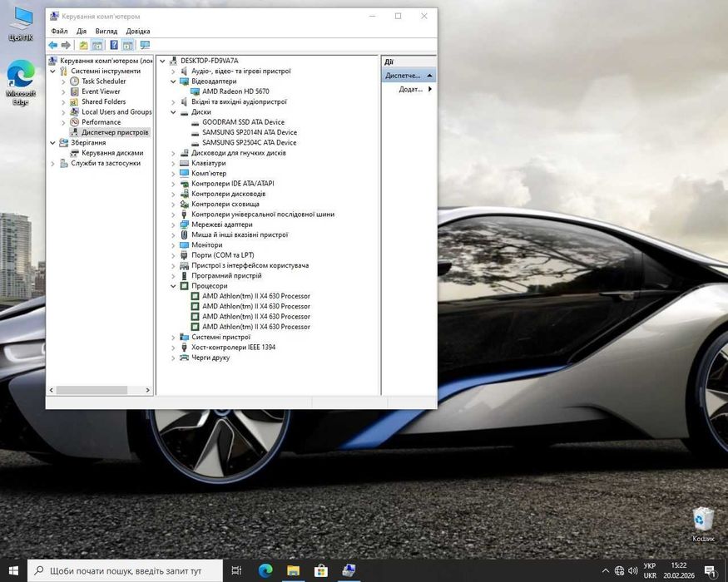This screenshot has height=582, width=728.
Task: Open the Довідка menu
Action: click(138, 31)
